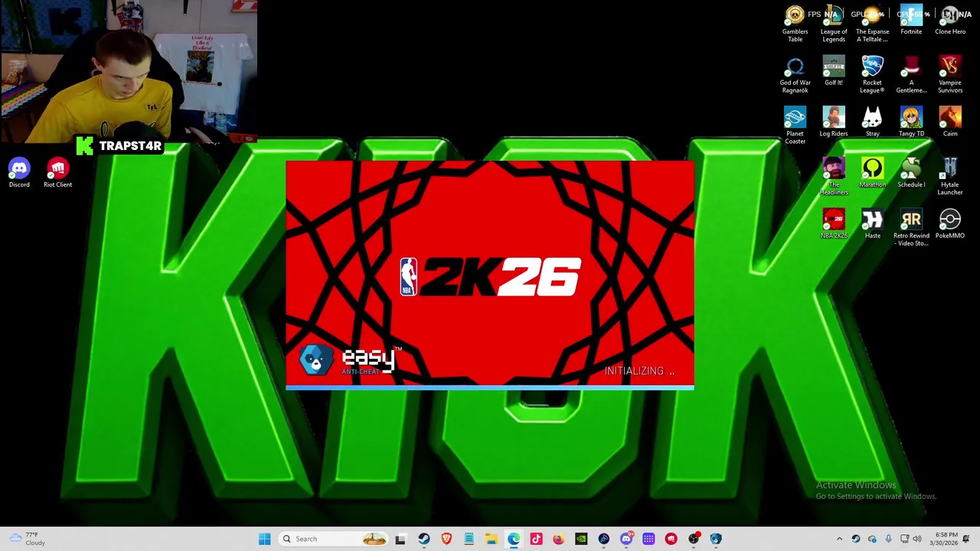Click the TRAPST4R Kick name overlay
This screenshot has width=980, height=551.
click(x=119, y=145)
